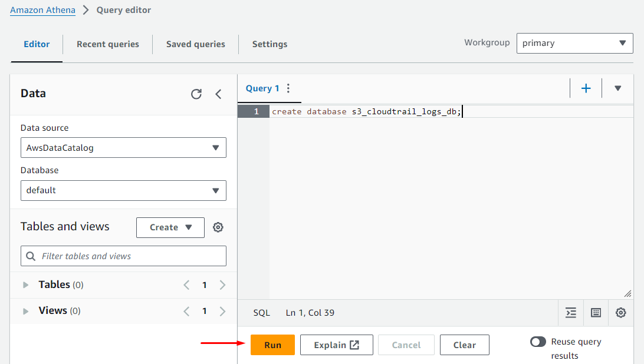Format the SQL query
Viewport: 644px width, 364px height.
[571, 313]
